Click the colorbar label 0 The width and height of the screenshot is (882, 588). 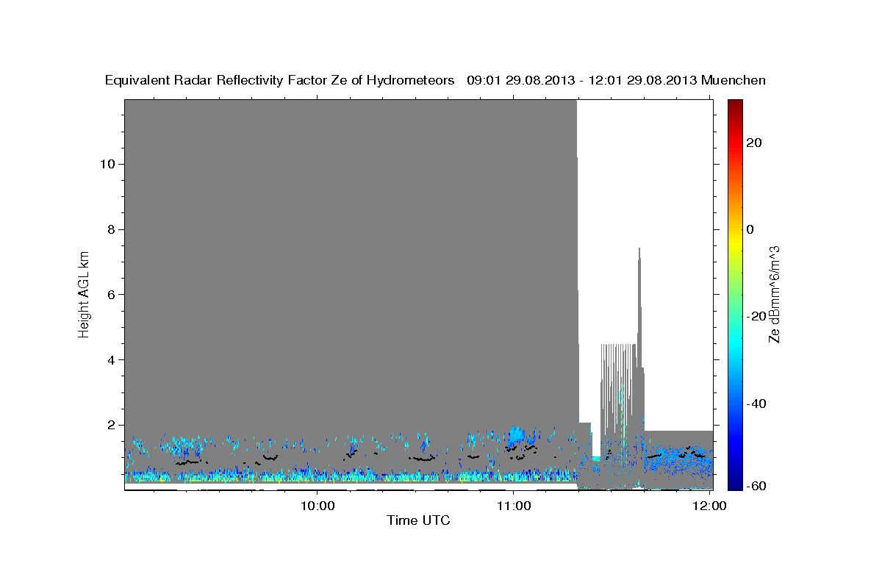[750, 229]
